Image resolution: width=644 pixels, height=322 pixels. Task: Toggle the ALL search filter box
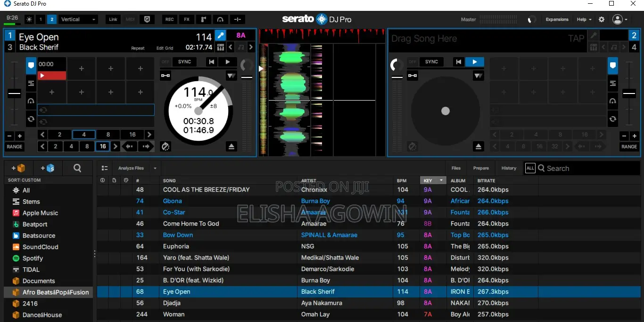point(530,168)
